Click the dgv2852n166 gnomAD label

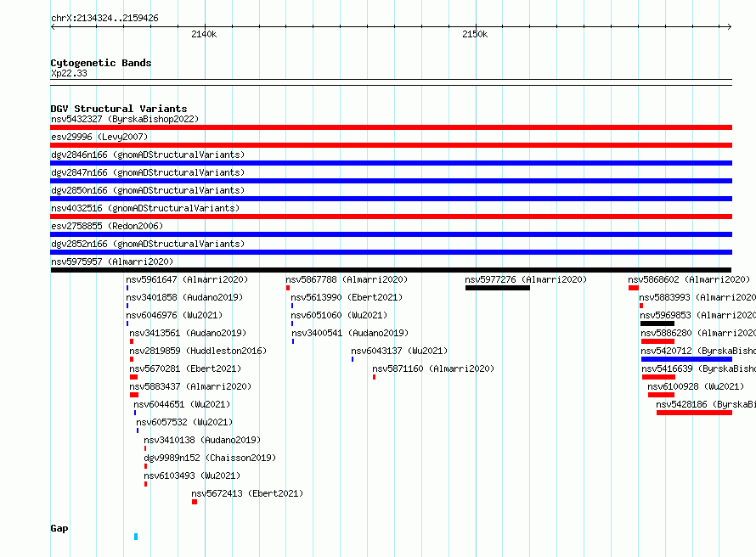click(148, 244)
